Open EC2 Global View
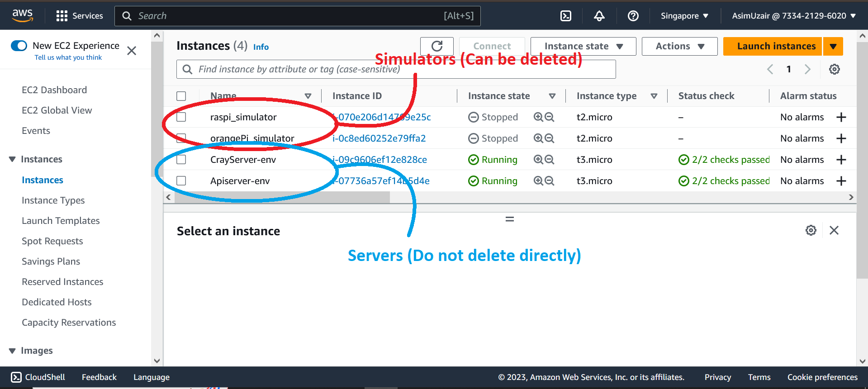Screen dimensions: 868x389 coord(57,110)
